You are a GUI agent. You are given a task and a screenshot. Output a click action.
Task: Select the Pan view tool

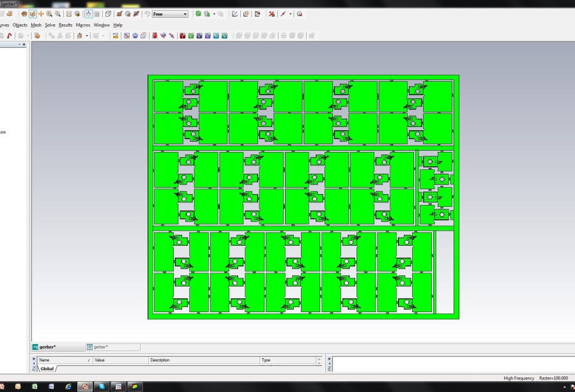(41, 13)
